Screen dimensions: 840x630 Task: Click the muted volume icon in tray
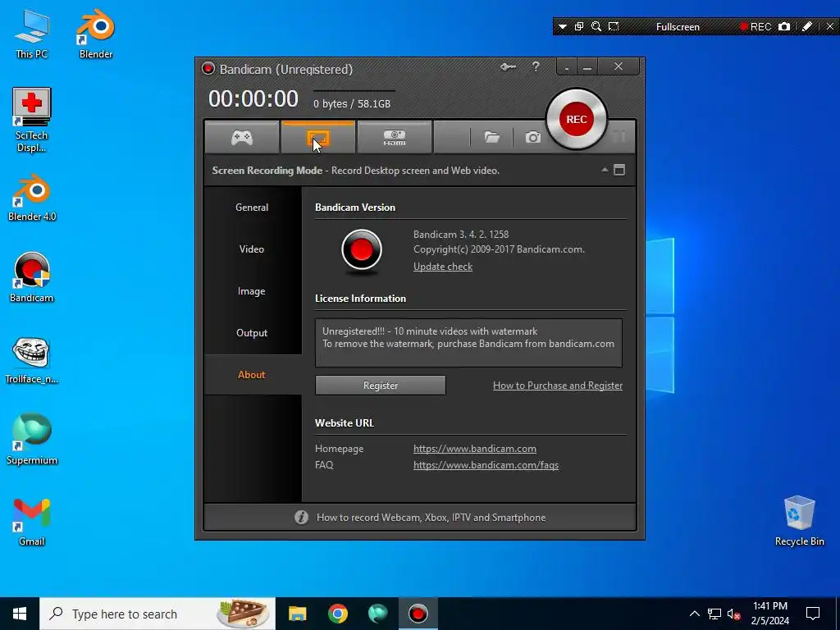point(733,614)
